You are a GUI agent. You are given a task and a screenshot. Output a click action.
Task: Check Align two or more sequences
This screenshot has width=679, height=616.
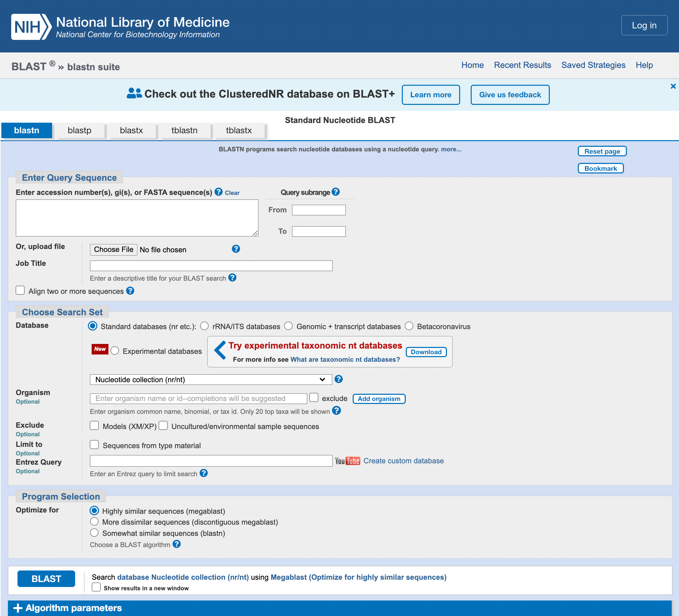(x=20, y=290)
